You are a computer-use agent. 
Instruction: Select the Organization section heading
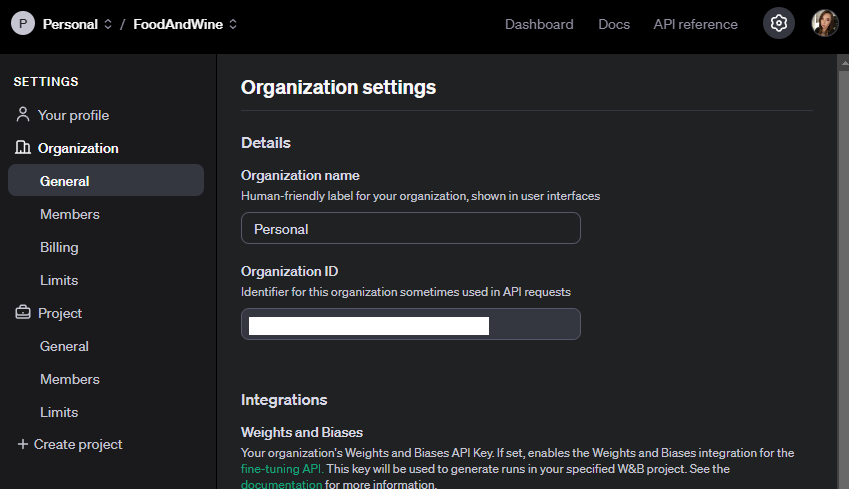tap(78, 148)
